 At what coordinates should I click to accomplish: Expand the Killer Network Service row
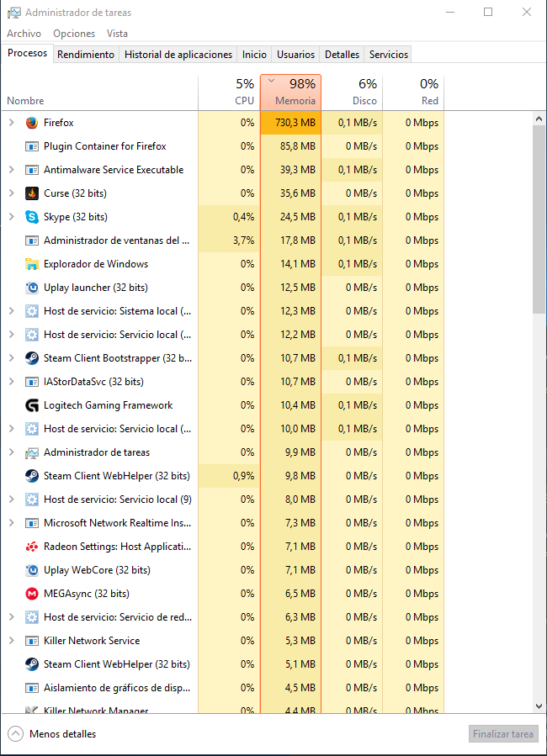12,641
